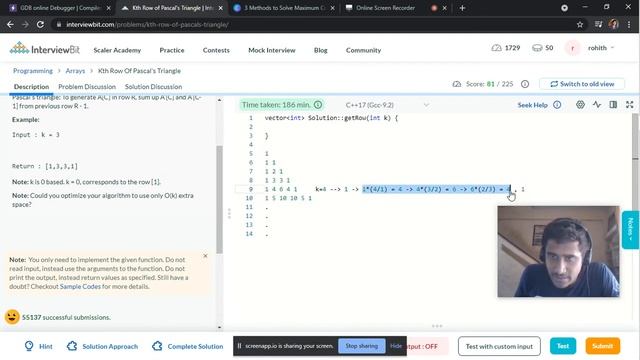
Task: Reload the page
Action: [x=40, y=24]
